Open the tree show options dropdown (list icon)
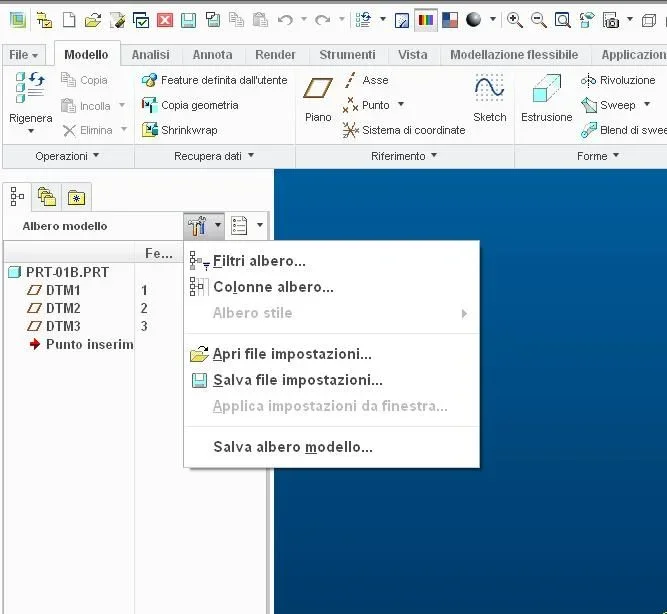The height and width of the screenshot is (614, 667). click(247, 225)
